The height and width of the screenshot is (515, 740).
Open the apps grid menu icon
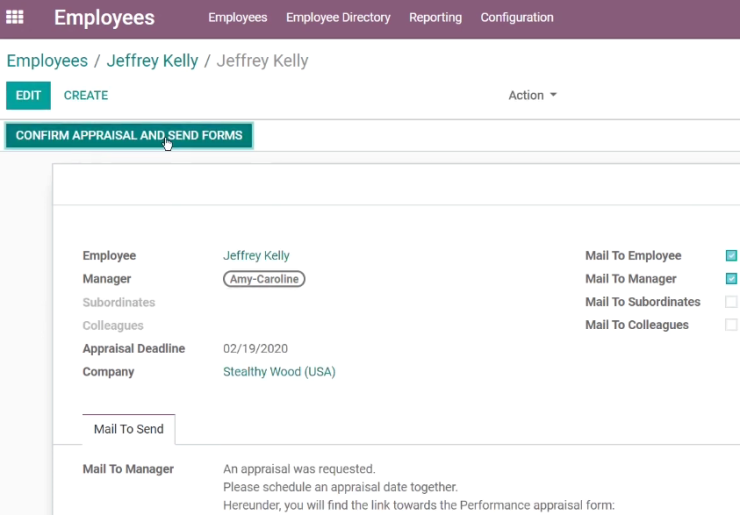[x=15, y=17]
